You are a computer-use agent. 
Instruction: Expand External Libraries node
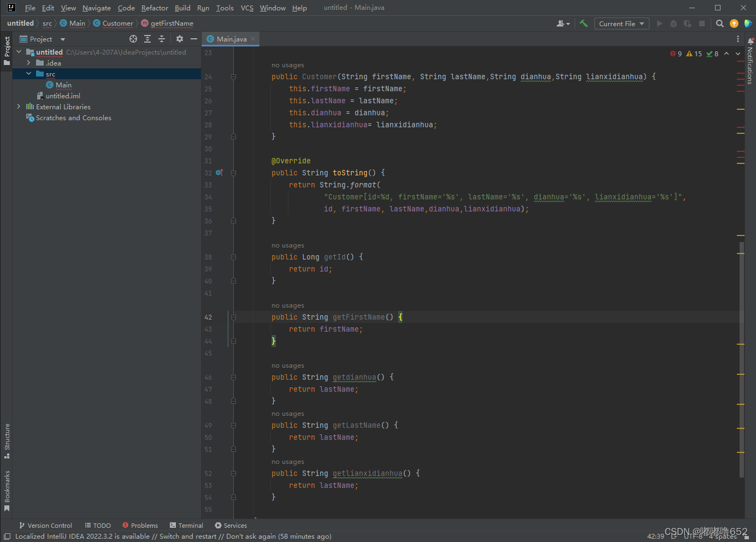19,107
